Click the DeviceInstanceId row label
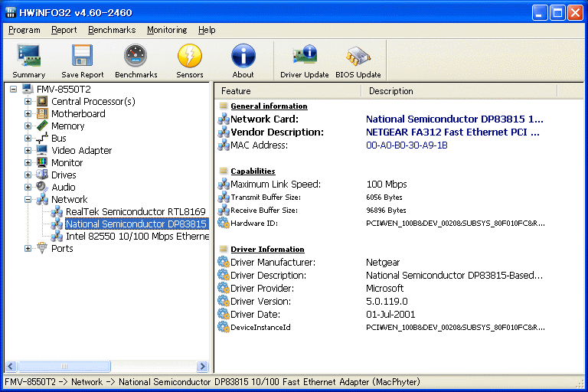The width and height of the screenshot is (588, 392). [260, 328]
